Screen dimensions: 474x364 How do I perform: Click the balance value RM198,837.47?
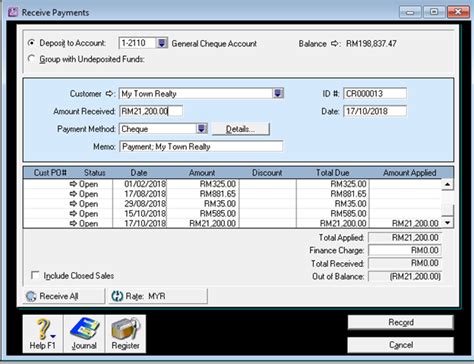(x=371, y=44)
